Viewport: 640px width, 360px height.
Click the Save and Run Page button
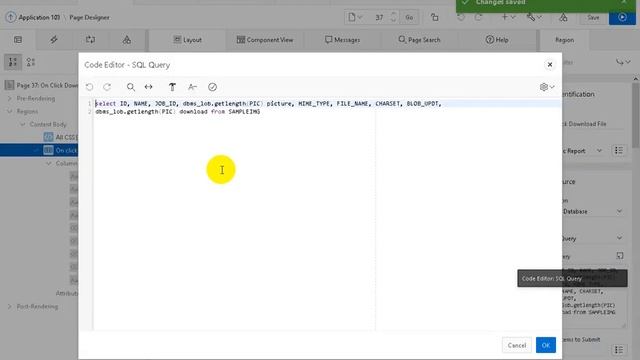(x=622, y=18)
